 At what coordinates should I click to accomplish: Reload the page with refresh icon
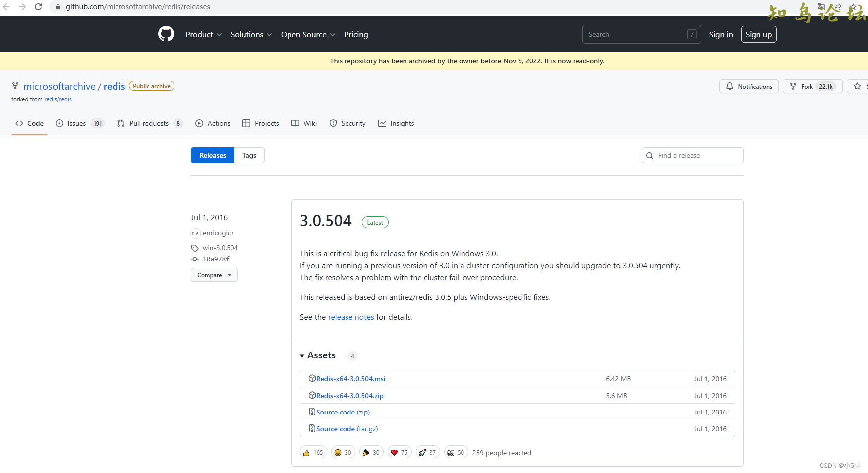[38, 7]
